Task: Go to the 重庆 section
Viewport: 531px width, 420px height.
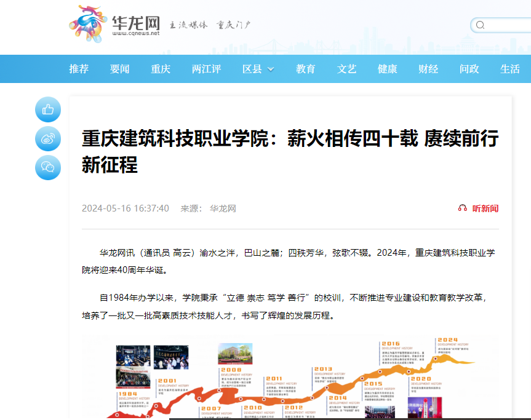Action: 161,69
